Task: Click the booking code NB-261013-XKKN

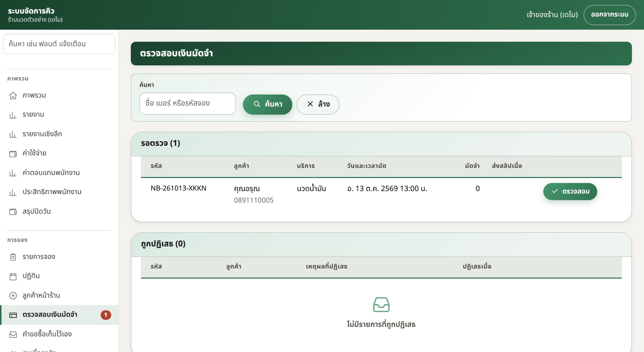Action: click(178, 188)
